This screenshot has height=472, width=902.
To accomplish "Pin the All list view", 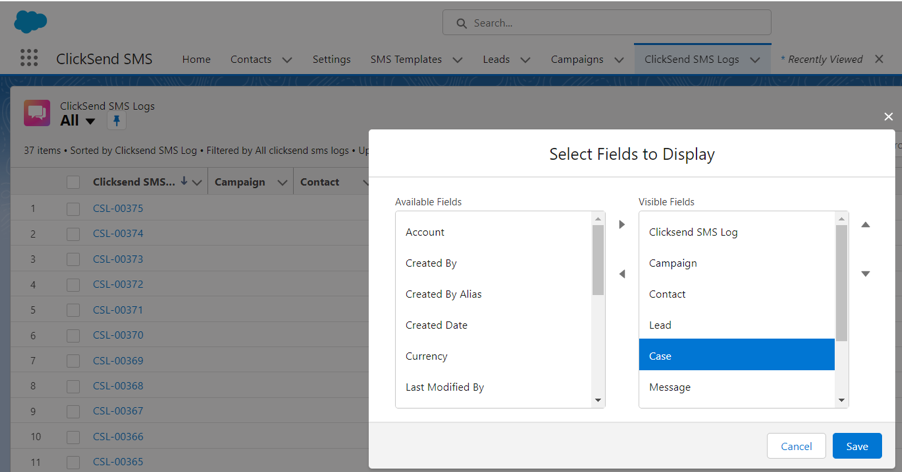I will [x=116, y=121].
